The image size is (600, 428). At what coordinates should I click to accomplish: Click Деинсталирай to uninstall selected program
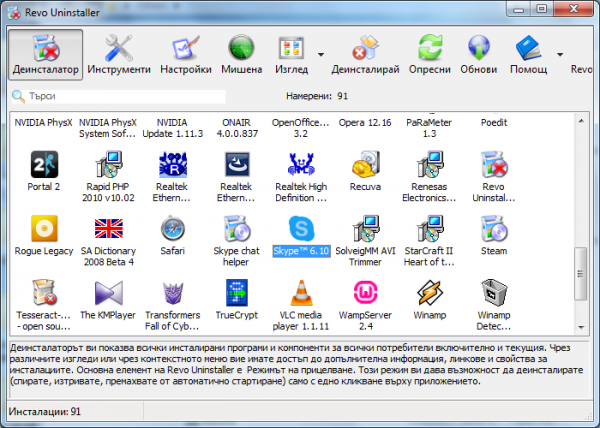pyautogui.click(x=365, y=55)
